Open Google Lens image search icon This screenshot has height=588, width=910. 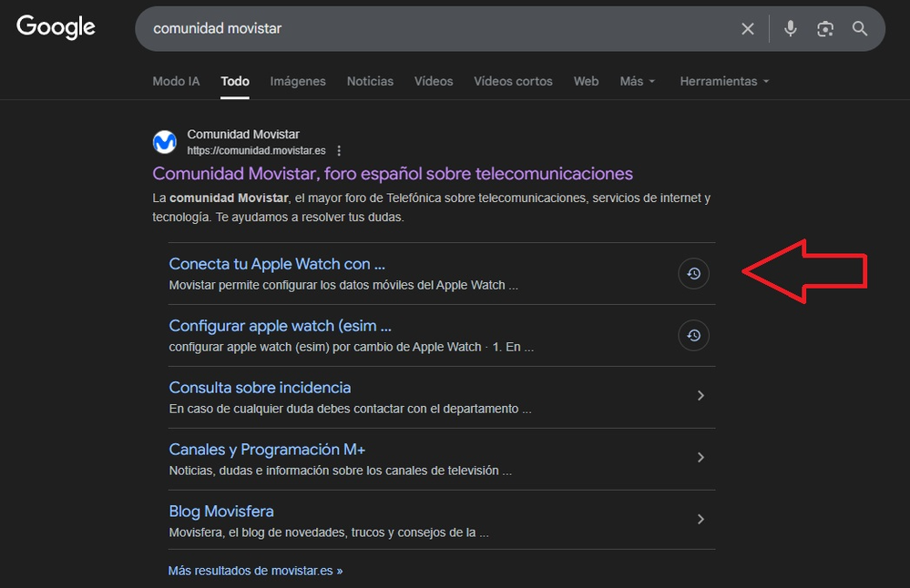(x=825, y=29)
